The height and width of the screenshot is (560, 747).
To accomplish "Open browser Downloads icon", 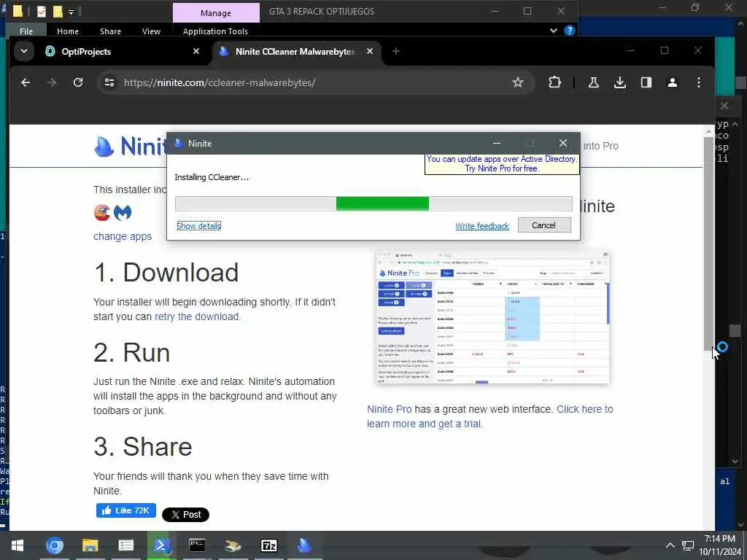I will (x=620, y=82).
